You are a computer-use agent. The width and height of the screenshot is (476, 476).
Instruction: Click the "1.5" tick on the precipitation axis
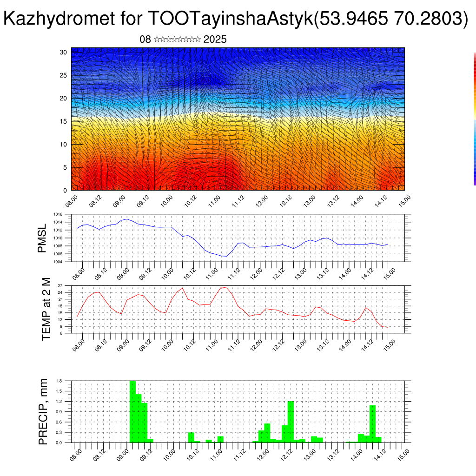59,391
